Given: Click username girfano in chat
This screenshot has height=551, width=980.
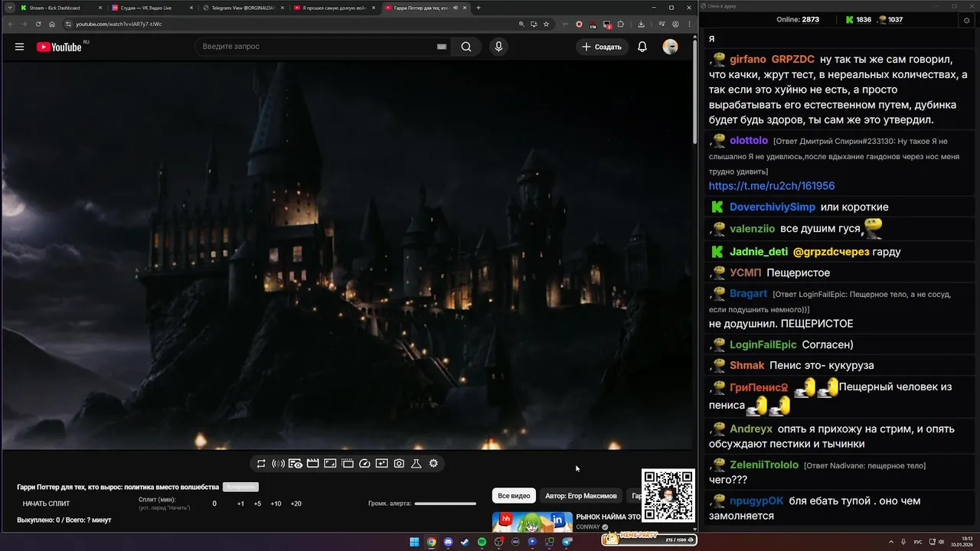Looking at the screenshot, I should 748,59.
